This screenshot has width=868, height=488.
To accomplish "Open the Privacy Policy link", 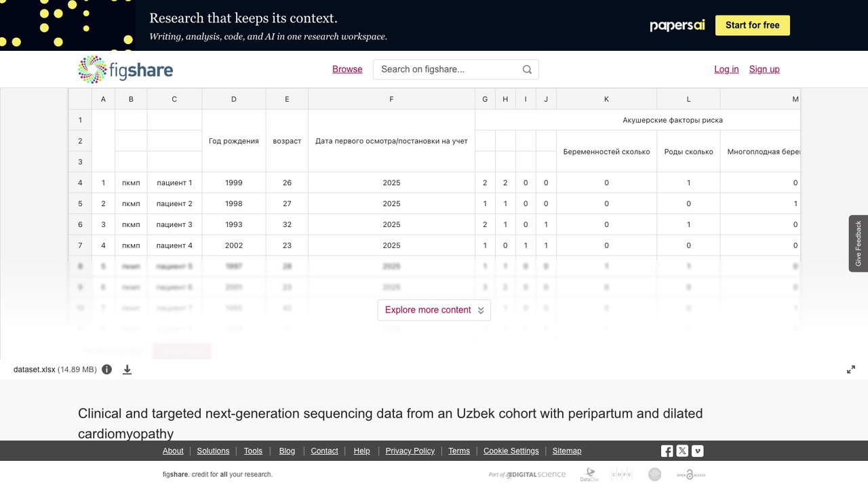I will click(410, 451).
